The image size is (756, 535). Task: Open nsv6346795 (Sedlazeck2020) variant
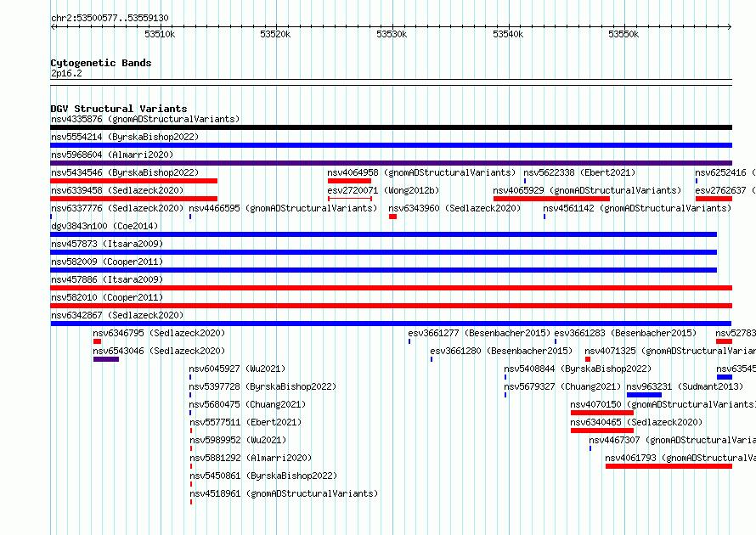point(159,333)
